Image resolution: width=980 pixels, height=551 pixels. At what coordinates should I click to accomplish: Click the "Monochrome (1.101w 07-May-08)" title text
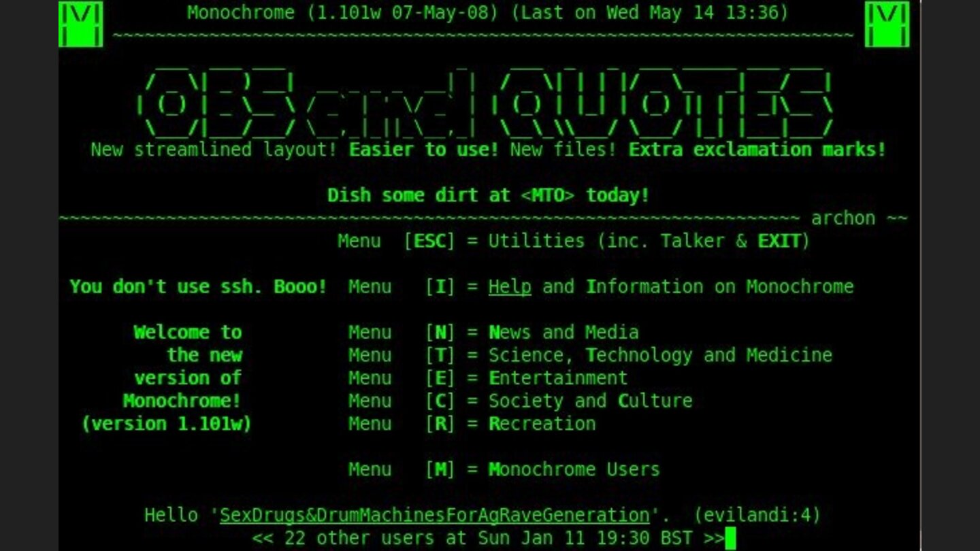[344, 12]
